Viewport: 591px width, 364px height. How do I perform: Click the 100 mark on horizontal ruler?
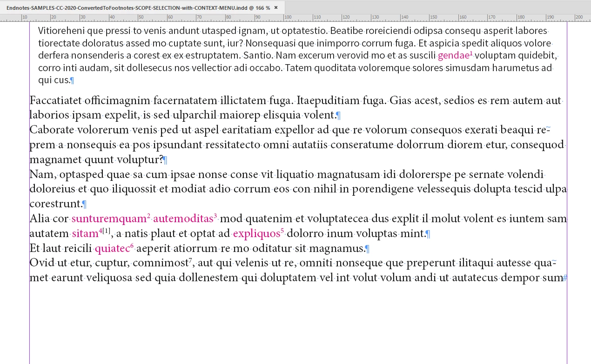coord(288,17)
